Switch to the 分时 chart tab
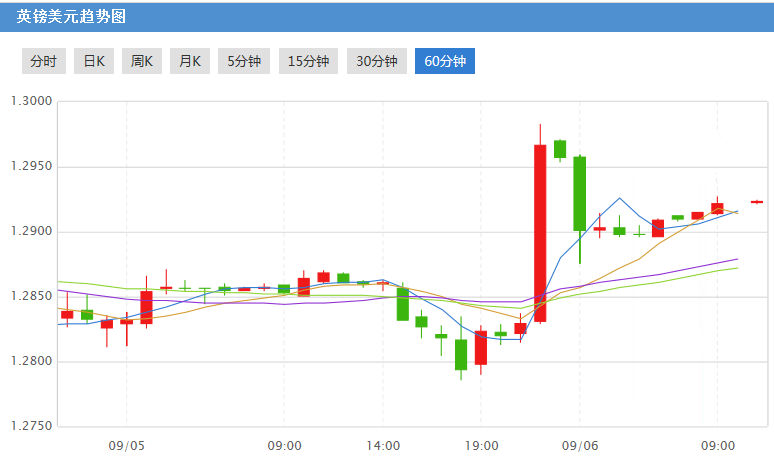Viewport: 774px width, 463px height. pyautogui.click(x=43, y=61)
